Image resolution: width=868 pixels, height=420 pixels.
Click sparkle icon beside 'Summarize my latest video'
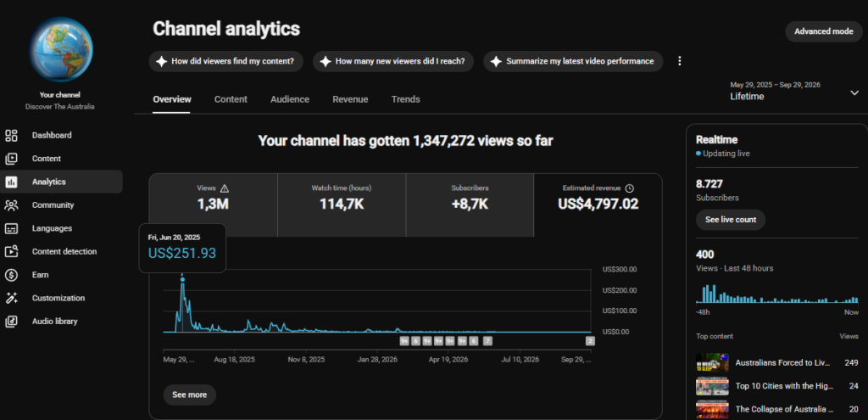coord(496,61)
